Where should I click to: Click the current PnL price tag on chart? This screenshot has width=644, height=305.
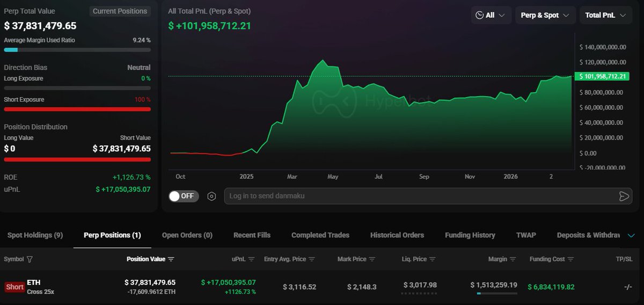pos(602,76)
